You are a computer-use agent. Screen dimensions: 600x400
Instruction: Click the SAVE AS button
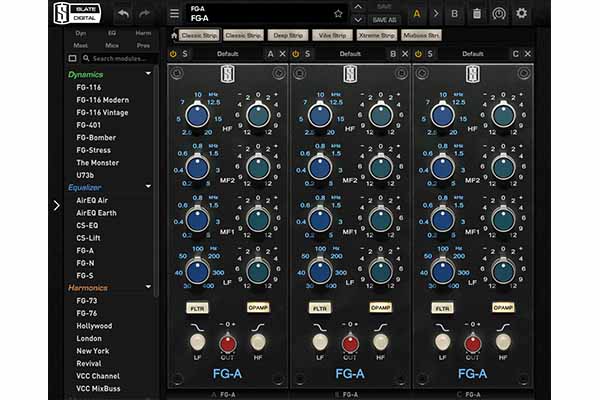(x=384, y=20)
